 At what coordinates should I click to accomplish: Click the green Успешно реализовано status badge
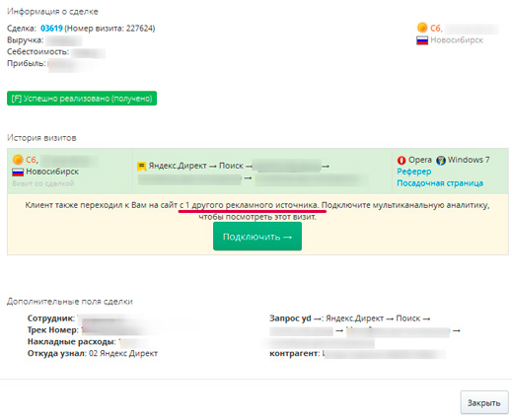[82, 99]
